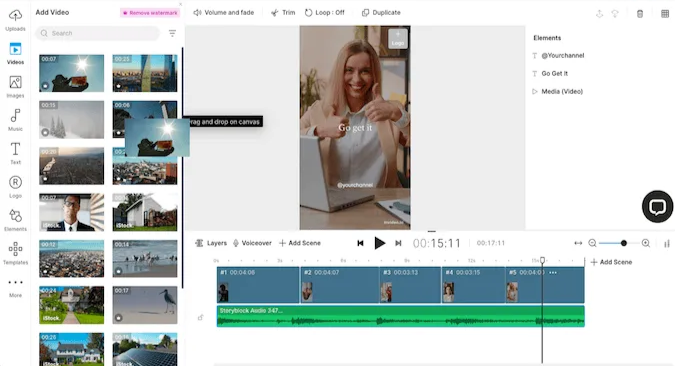
Task: Toggle the audio track lock icon
Action: click(x=200, y=318)
